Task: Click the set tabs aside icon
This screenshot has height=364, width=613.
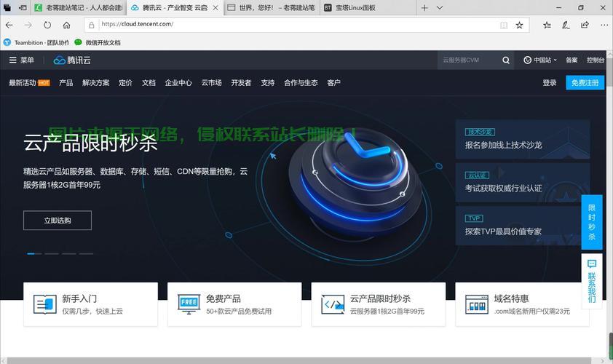Action: pos(23,7)
